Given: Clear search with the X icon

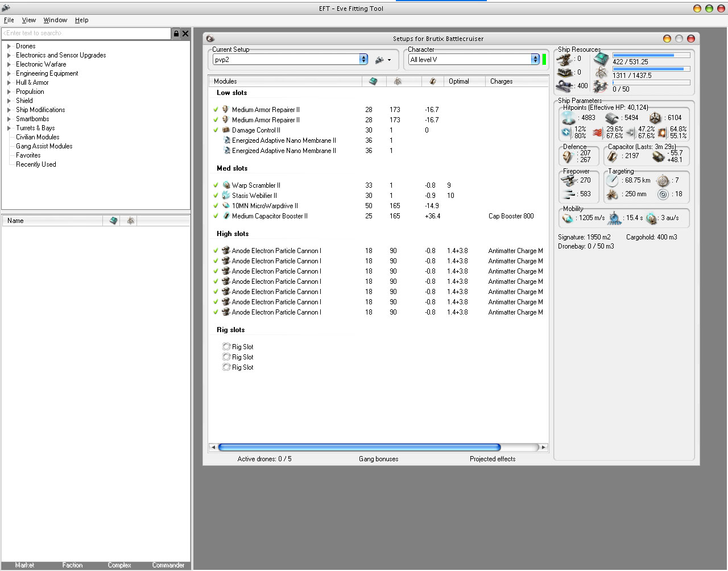Looking at the screenshot, I should click(x=185, y=34).
